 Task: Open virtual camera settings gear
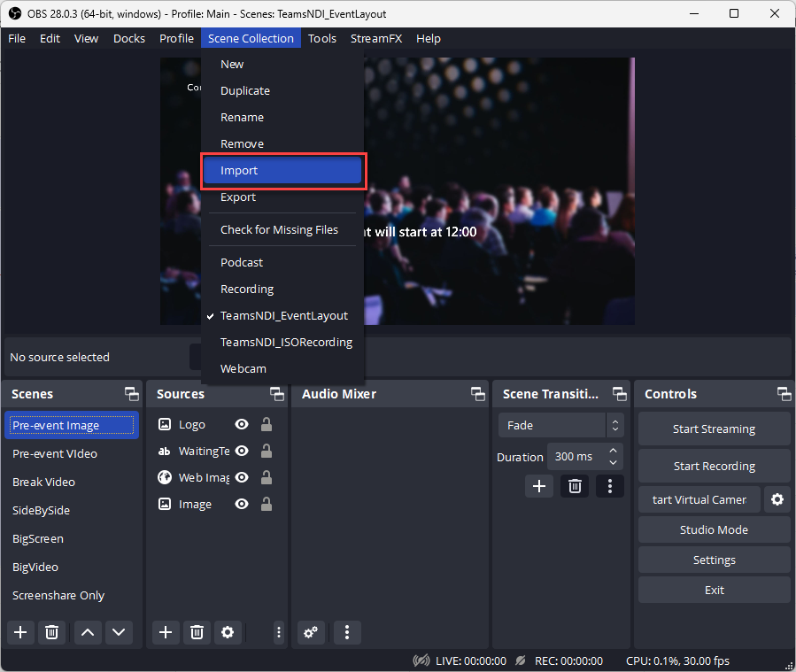point(777,499)
